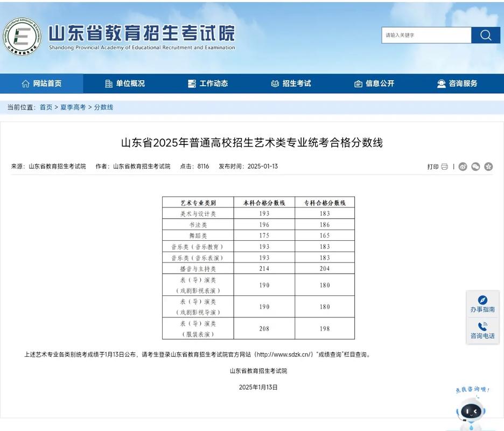Share article via the WeChat icon
Viewport: 504px width, 431px height.
pyautogui.click(x=475, y=167)
